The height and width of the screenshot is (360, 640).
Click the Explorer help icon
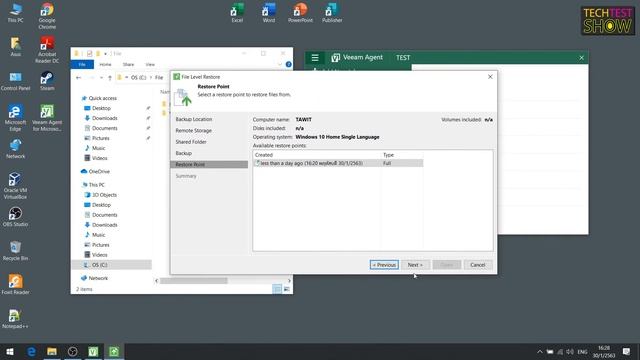[x=289, y=64]
